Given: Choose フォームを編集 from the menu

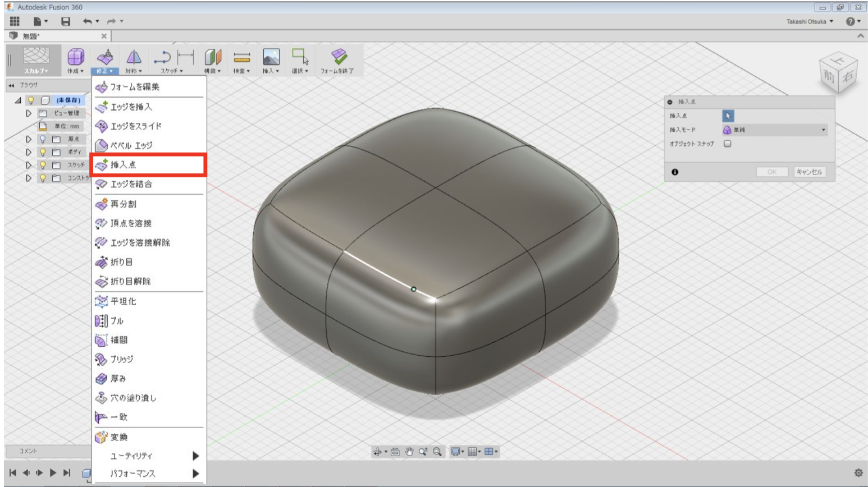Looking at the screenshot, I should 149,87.
